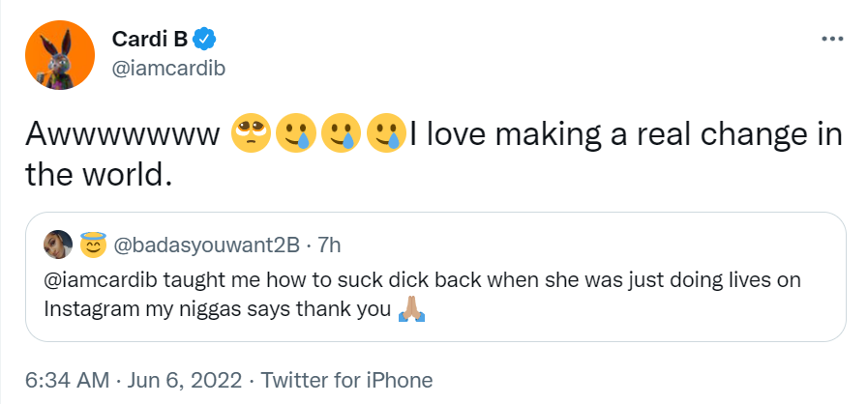868x404 pixels.
Task: Click the 6:34 AM tweet time
Action: (64, 380)
